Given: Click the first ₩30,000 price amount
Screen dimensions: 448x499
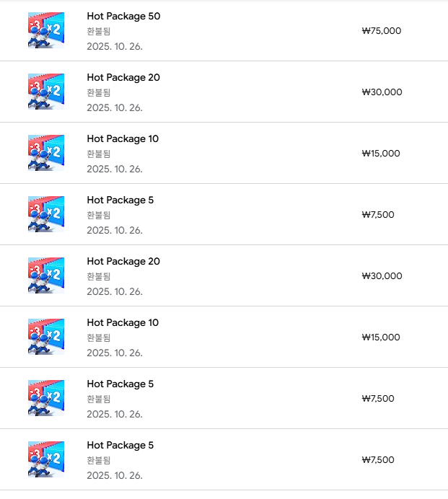Looking at the screenshot, I should pos(381,92).
